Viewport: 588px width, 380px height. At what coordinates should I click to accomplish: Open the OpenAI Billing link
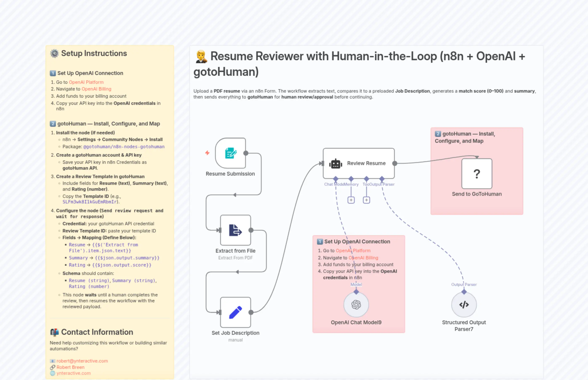(x=96, y=89)
